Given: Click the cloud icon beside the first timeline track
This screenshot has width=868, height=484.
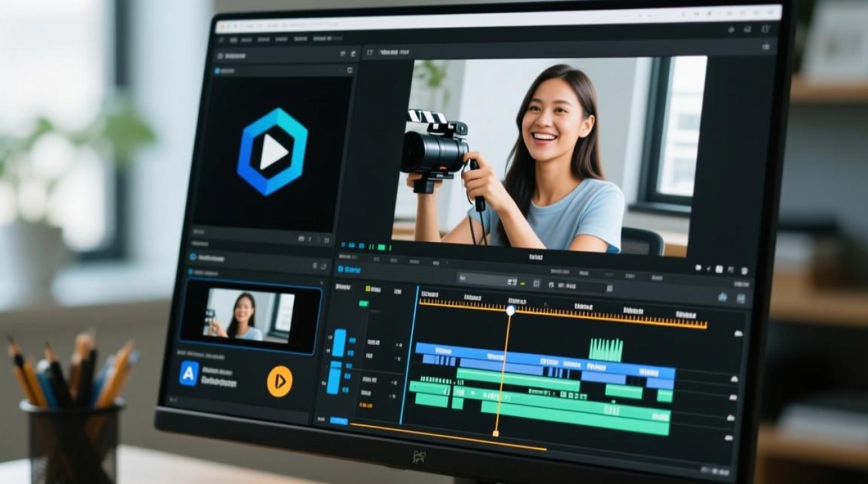Looking at the screenshot, I should 738,334.
